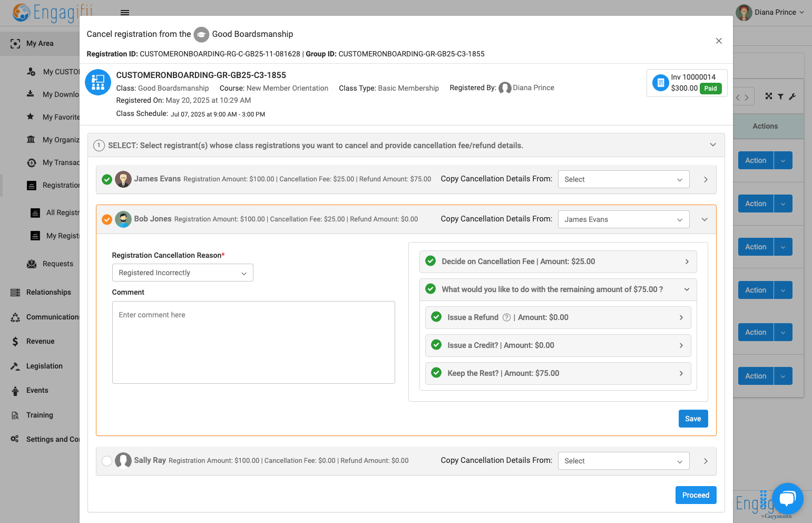The image size is (812, 523).
Task: Toggle the Issue a Refund check mark
Action: coord(436,317)
